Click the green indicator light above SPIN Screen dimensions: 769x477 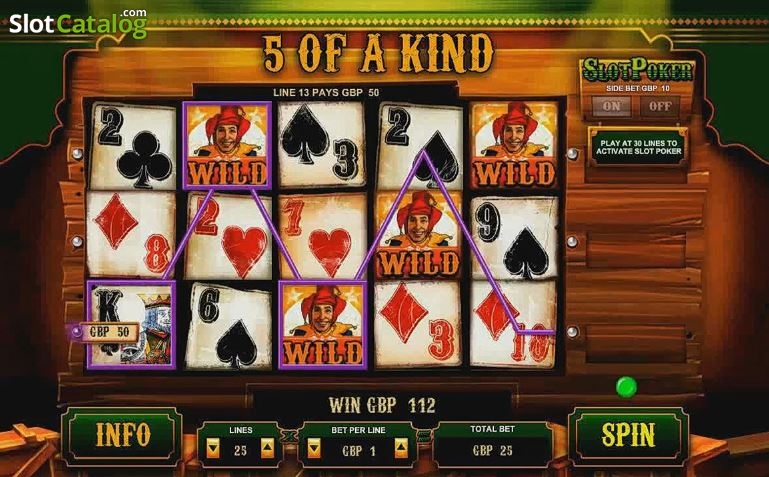[626, 387]
